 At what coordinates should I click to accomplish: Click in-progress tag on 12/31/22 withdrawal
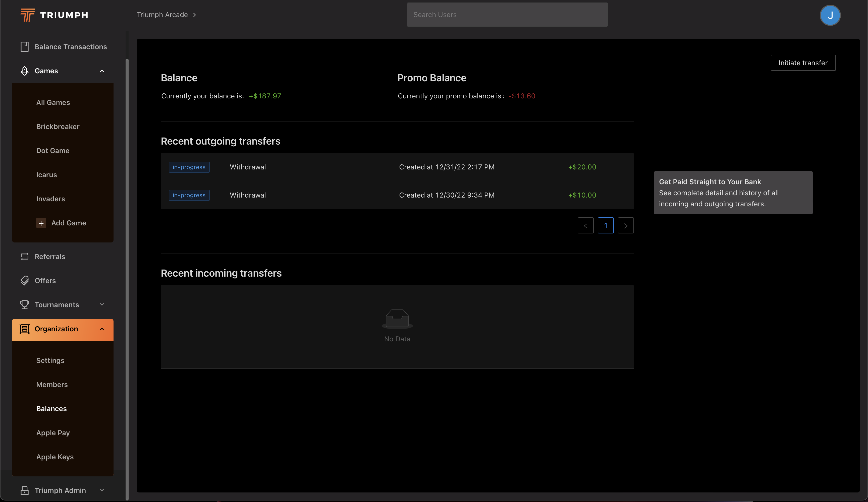(x=189, y=167)
